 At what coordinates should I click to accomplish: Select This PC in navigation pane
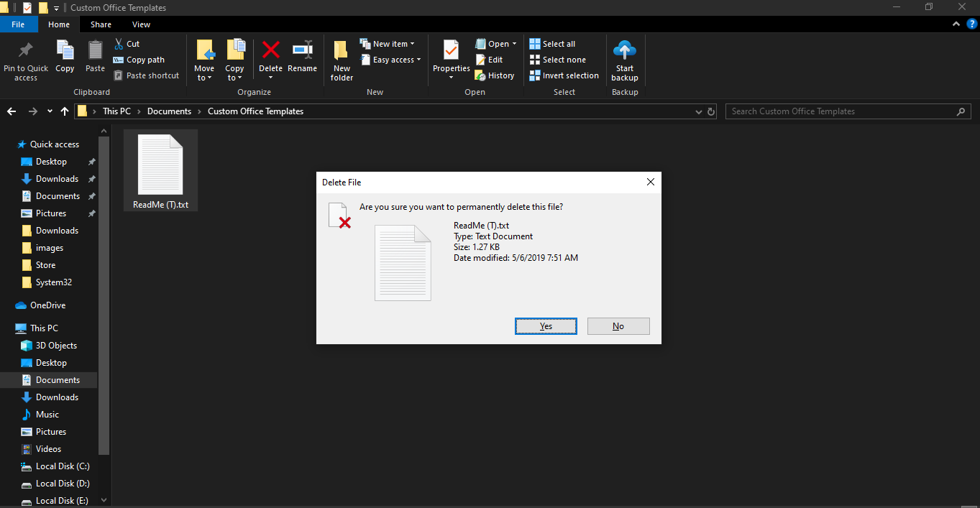pos(43,328)
